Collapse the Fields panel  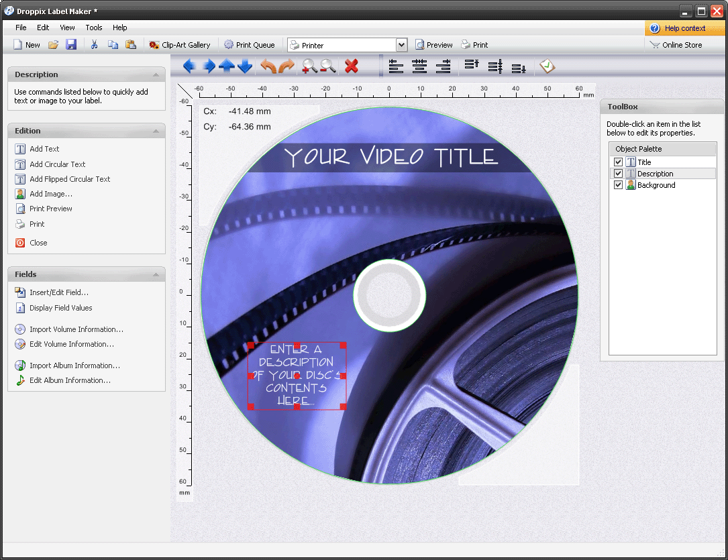(x=156, y=275)
